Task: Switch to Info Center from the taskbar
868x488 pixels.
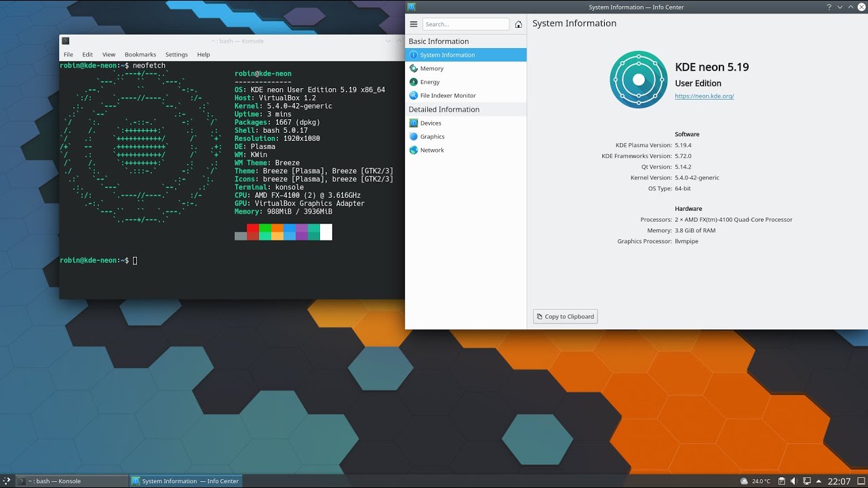Action: click(185, 481)
